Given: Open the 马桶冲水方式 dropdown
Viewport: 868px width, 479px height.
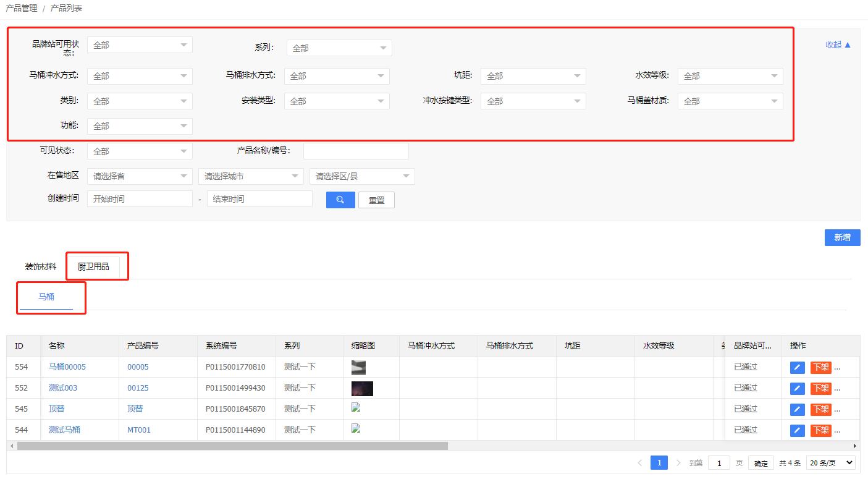Looking at the screenshot, I should [x=140, y=76].
